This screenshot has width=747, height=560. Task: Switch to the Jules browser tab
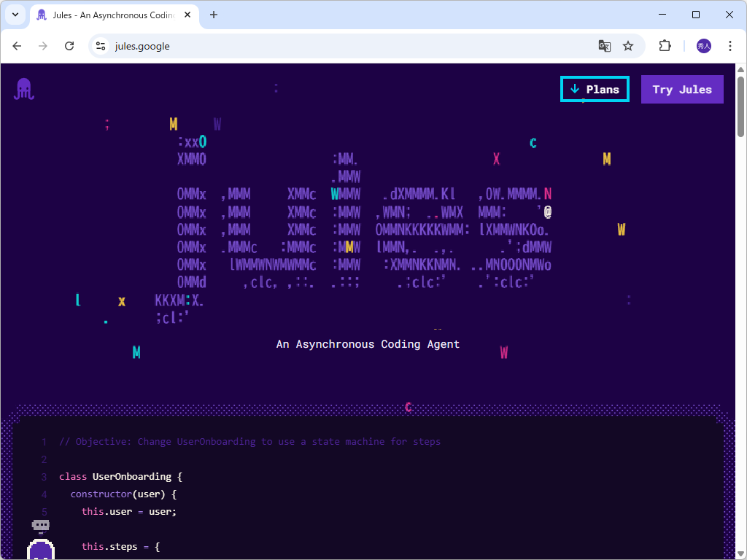pyautogui.click(x=109, y=14)
